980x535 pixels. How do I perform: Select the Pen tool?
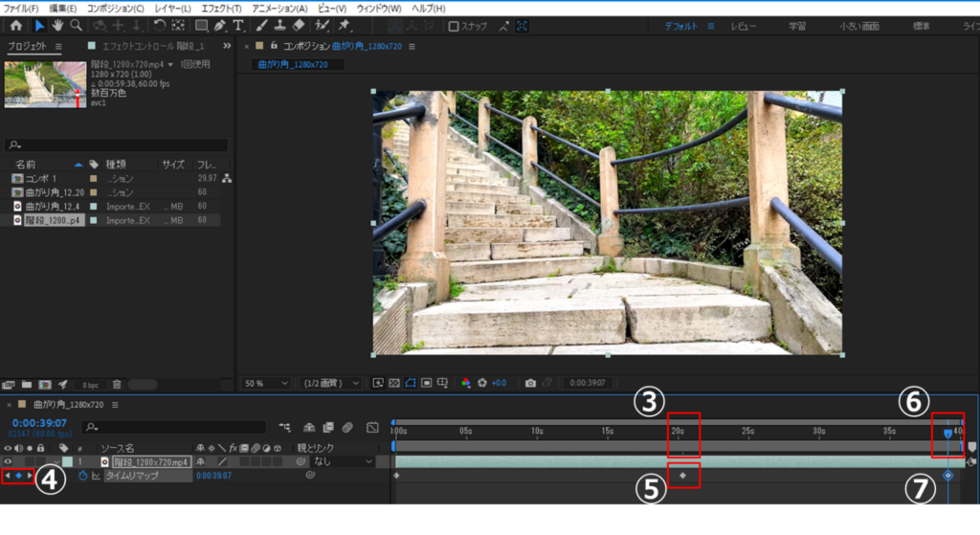220,26
